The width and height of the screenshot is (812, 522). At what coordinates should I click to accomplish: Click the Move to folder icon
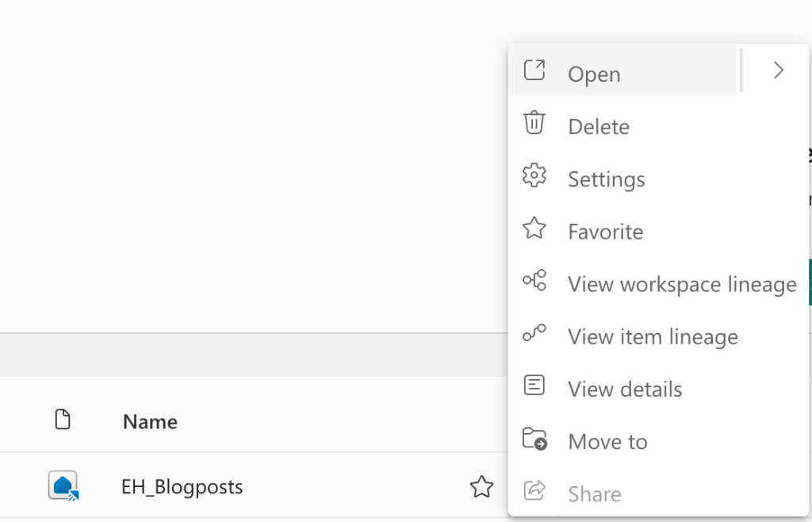[x=534, y=439]
